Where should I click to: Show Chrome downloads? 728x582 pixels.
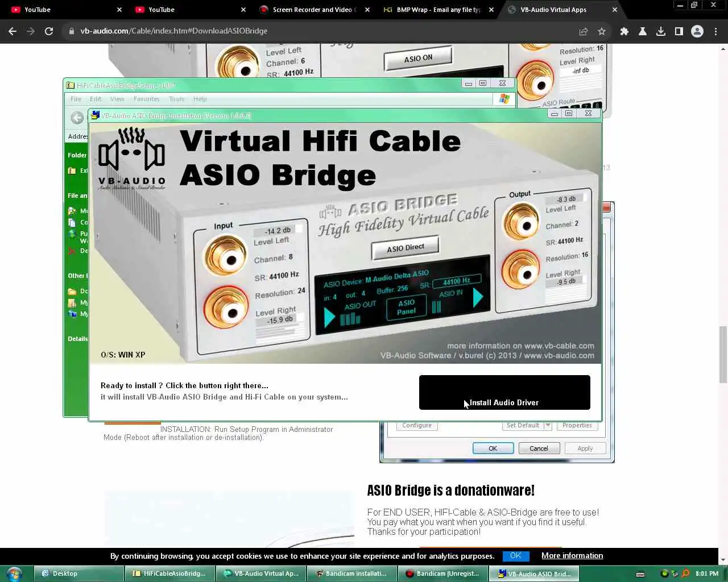[661, 31]
